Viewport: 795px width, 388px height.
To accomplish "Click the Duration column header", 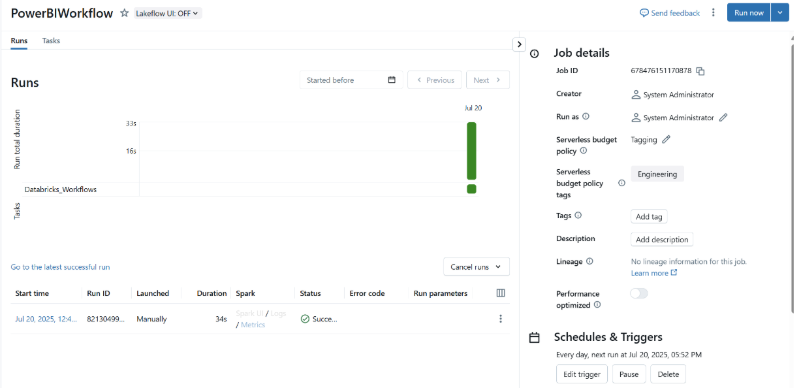I will pos(211,293).
